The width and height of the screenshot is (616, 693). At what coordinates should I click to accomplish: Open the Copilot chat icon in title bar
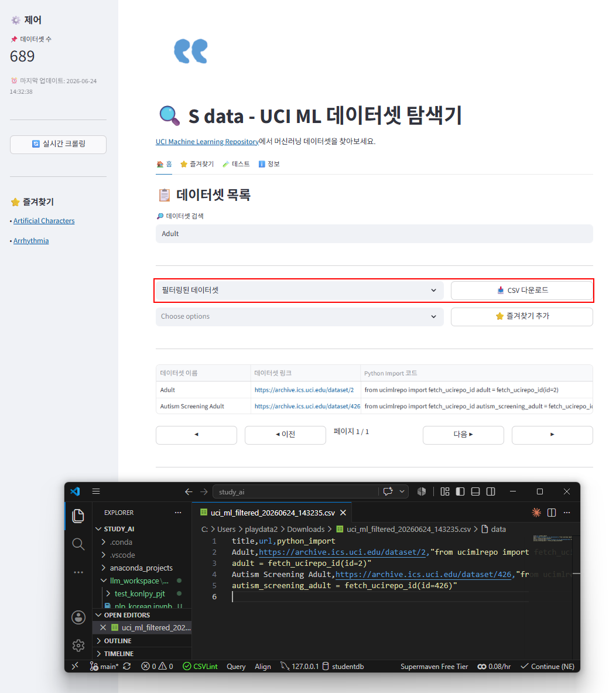(388, 491)
